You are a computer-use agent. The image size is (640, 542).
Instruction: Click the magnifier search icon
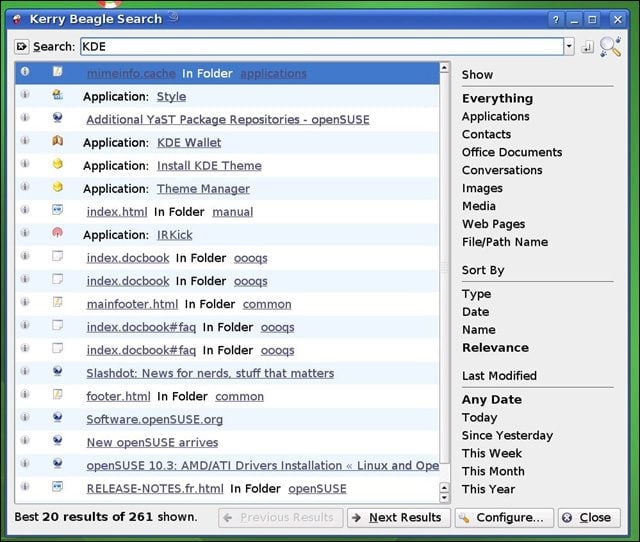611,47
